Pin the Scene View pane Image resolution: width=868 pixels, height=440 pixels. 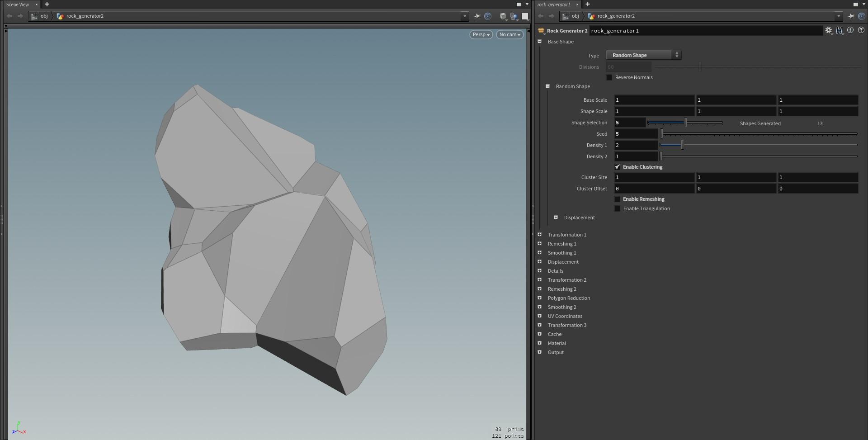[477, 16]
